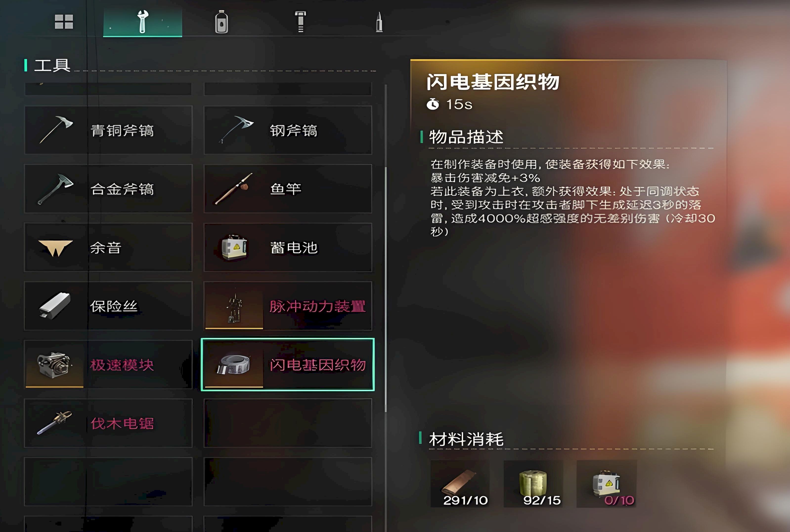Click the highlighted 闪电基因织物 entry

pyautogui.click(x=288, y=365)
